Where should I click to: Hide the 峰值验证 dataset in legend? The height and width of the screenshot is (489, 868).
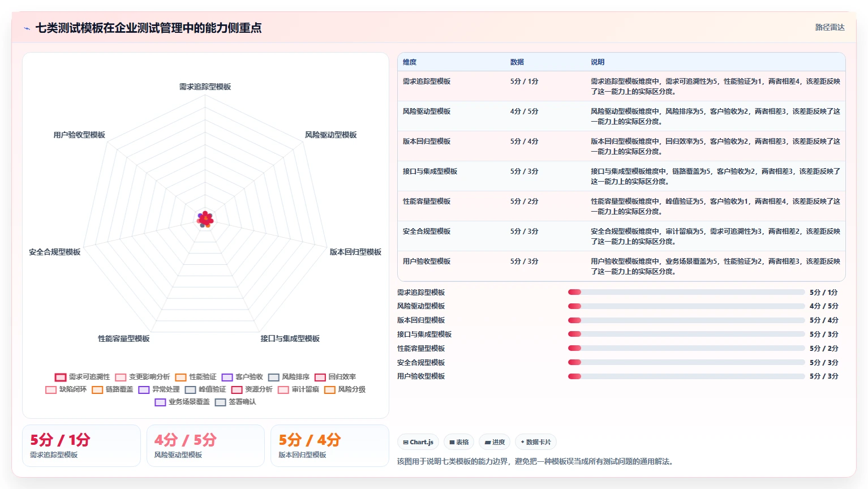click(205, 389)
